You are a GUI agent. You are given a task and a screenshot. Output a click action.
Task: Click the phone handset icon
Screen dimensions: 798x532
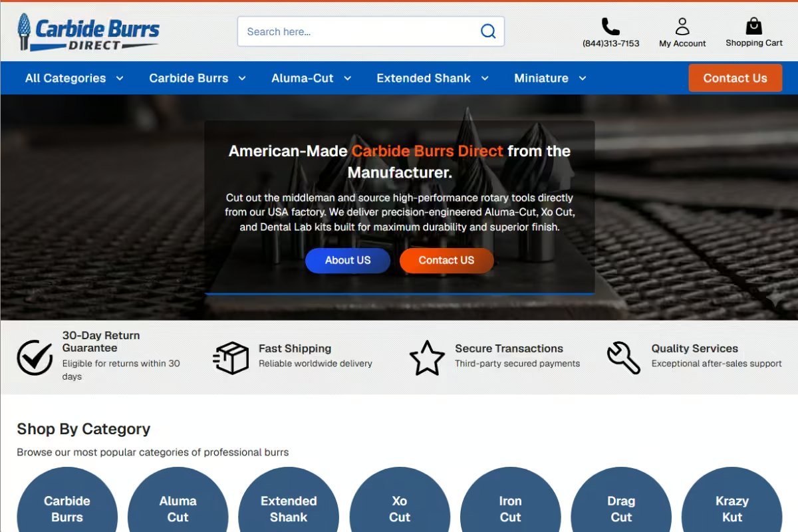click(610, 27)
